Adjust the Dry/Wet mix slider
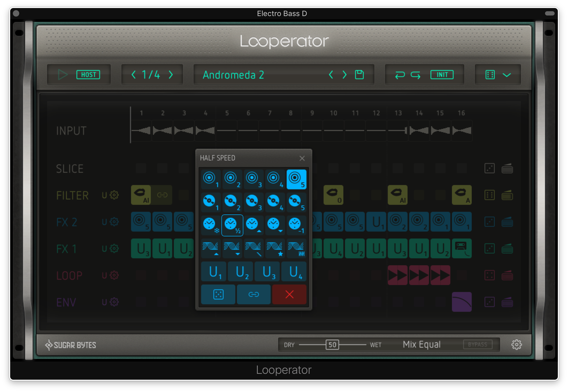Screen dimensions: 568x392 tap(332, 345)
